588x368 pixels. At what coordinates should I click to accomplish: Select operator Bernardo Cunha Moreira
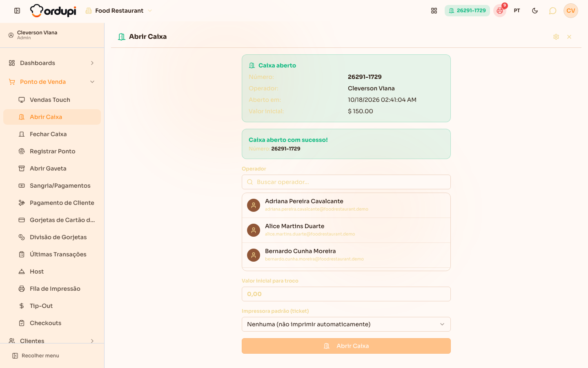[x=346, y=255]
